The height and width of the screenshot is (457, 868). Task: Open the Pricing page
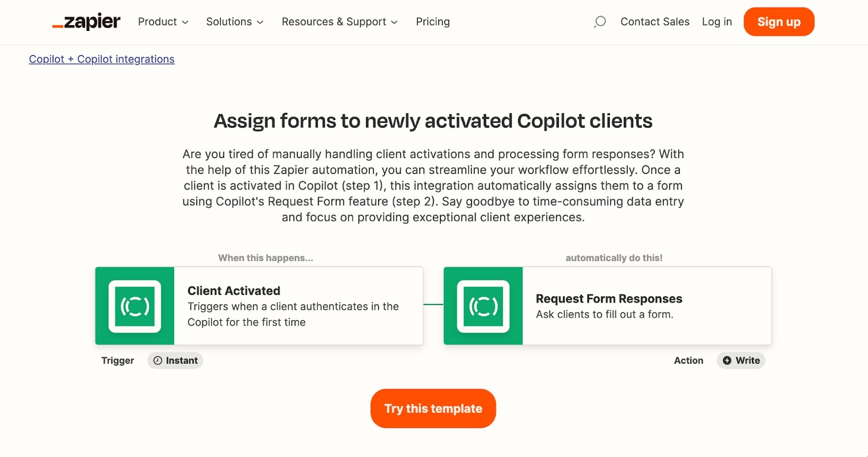[x=432, y=22]
